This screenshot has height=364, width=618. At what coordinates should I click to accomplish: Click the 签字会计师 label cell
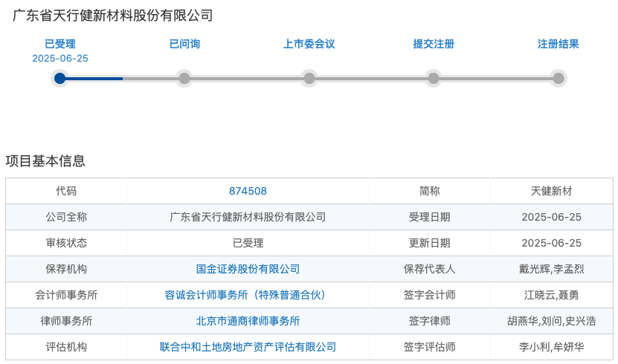430,295
